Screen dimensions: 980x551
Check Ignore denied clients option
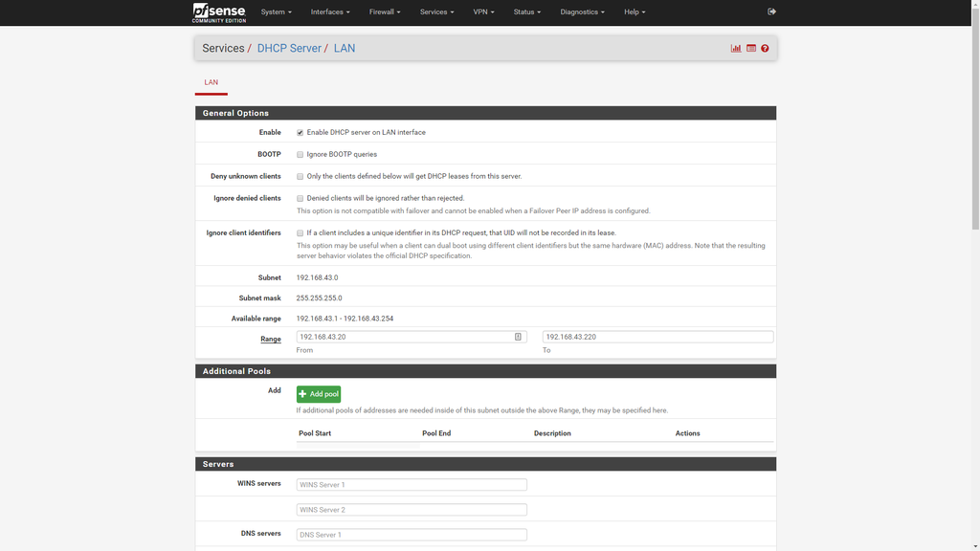300,197
